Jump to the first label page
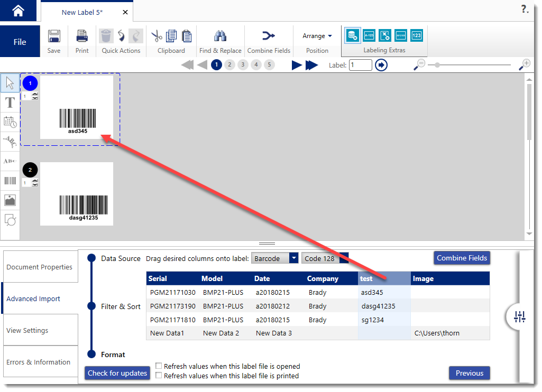 point(187,65)
